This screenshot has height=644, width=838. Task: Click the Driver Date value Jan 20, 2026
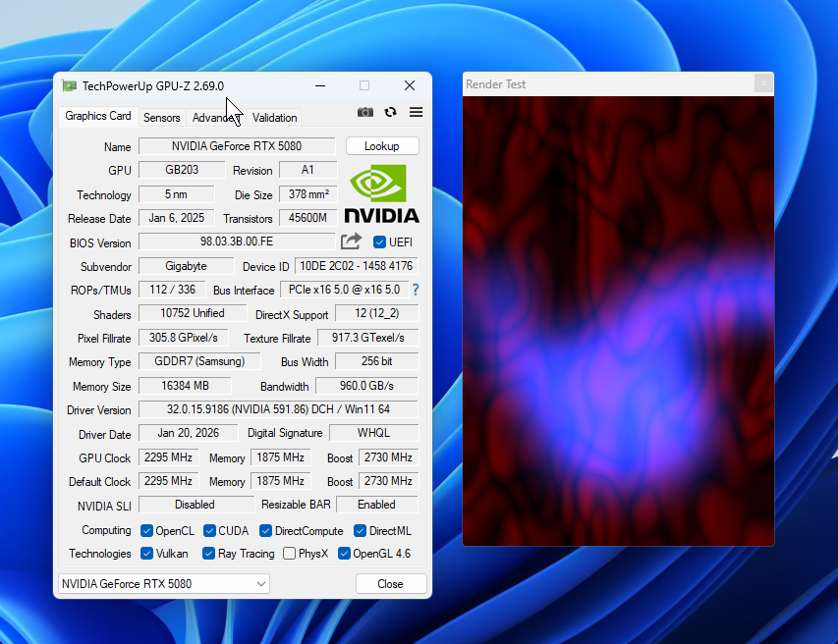pos(188,433)
